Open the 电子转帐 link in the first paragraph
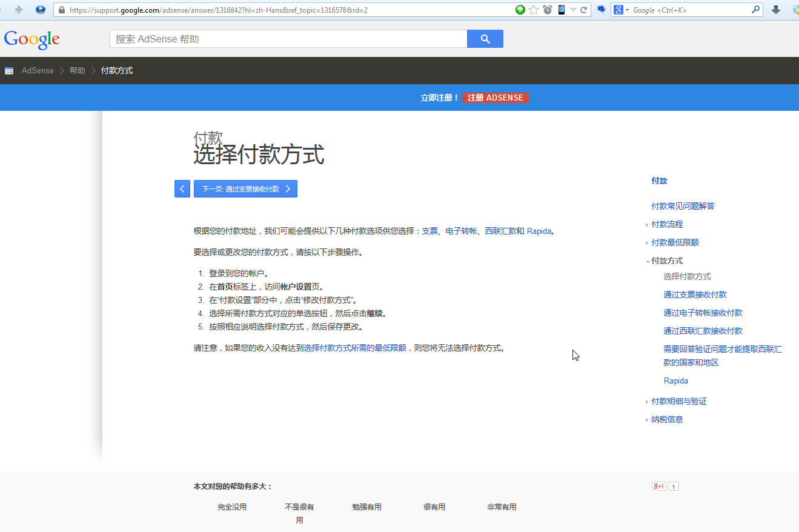 pyautogui.click(x=461, y=231)
